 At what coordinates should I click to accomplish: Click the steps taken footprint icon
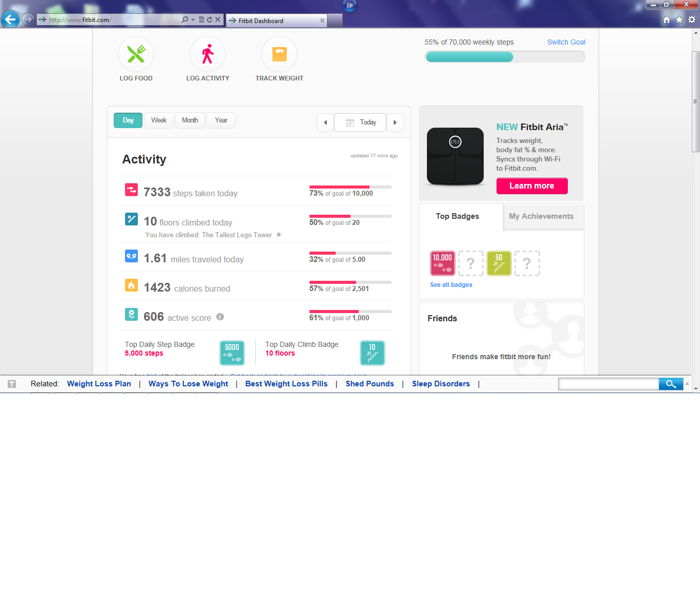131,190
